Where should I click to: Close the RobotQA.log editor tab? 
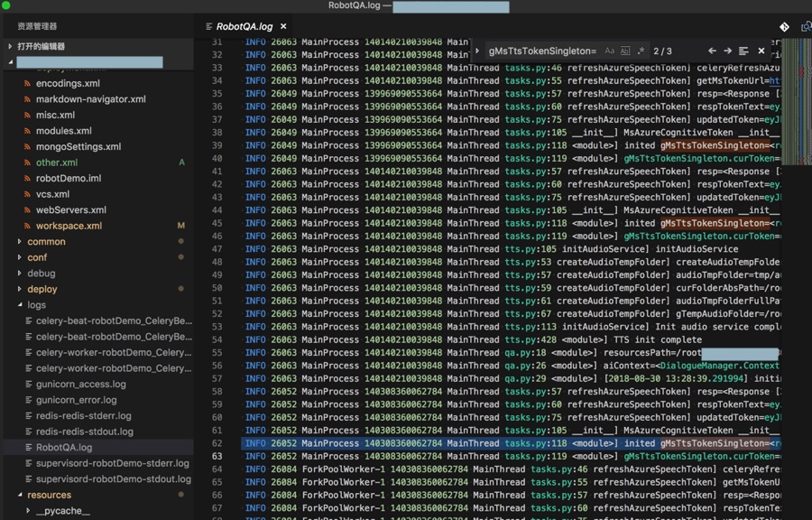tap(283, 27)
